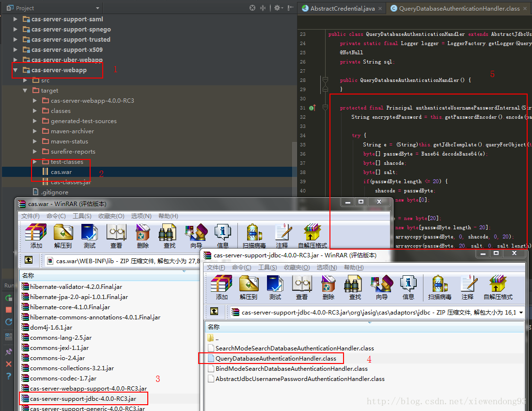Go up one folder in cas.war WinRAR window
Screen dimensions: 532x411
pyautogui.click(x=29, y=260)
